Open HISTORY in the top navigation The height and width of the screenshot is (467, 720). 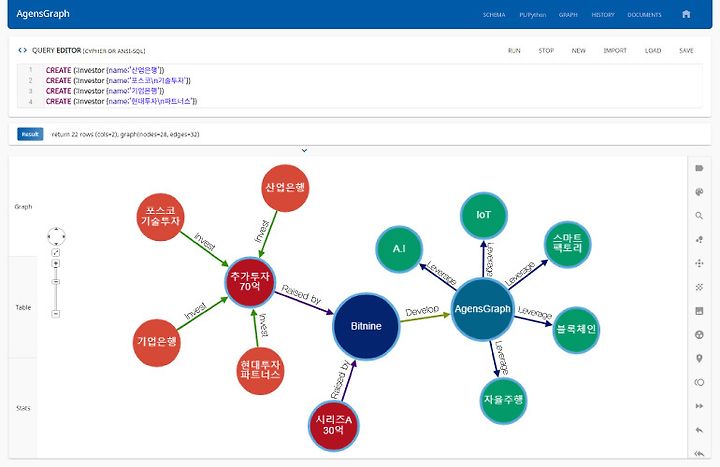(x=603, y=15)
